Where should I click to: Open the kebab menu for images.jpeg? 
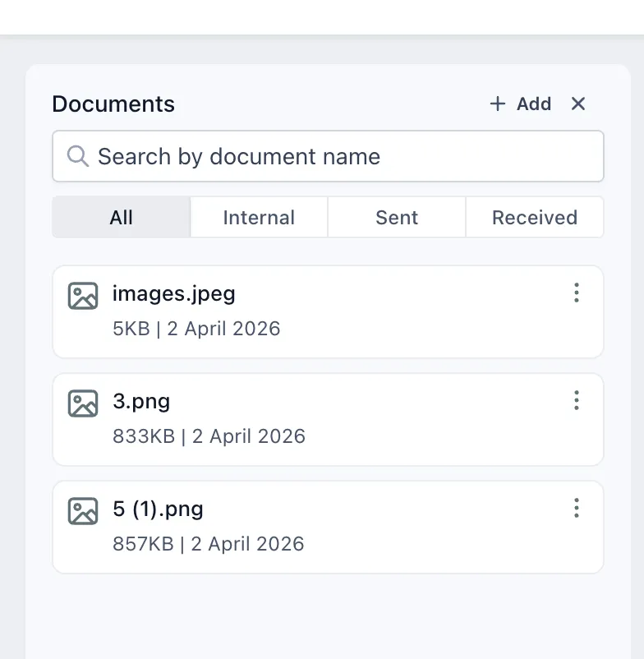point(577,293)
